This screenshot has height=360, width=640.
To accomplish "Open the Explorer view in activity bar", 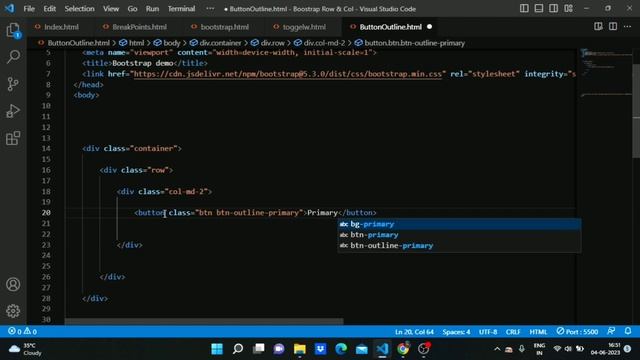I will (13, 30).
